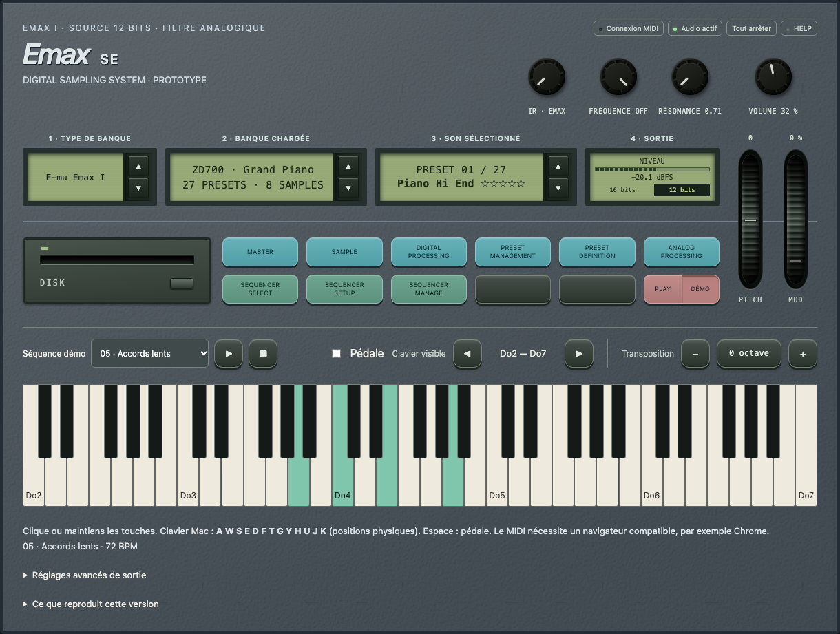Click the ZD700 · Grand Piano bank display
Viewport: 840px width, 634px height.
pos(253,177)
